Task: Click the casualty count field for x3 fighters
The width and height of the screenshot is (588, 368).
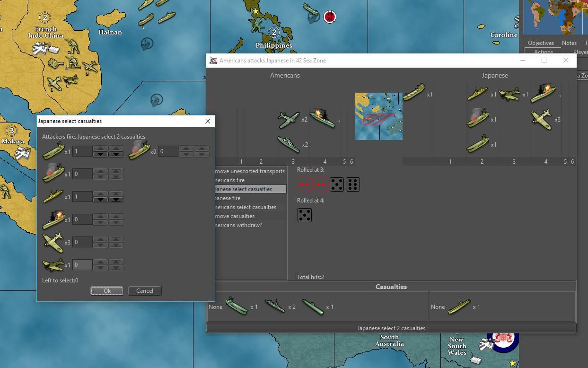Action: pyautogui.click(x=82, y=242)
